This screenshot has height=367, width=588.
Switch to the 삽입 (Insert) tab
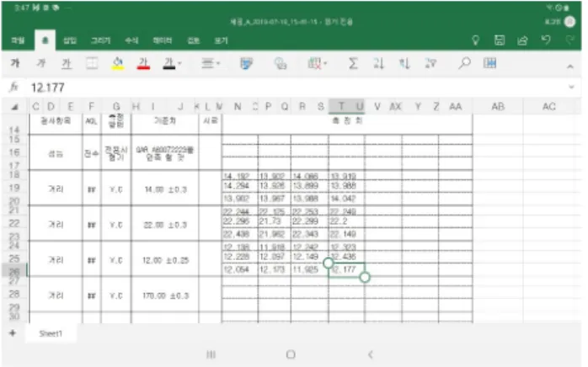click(70, 40)
